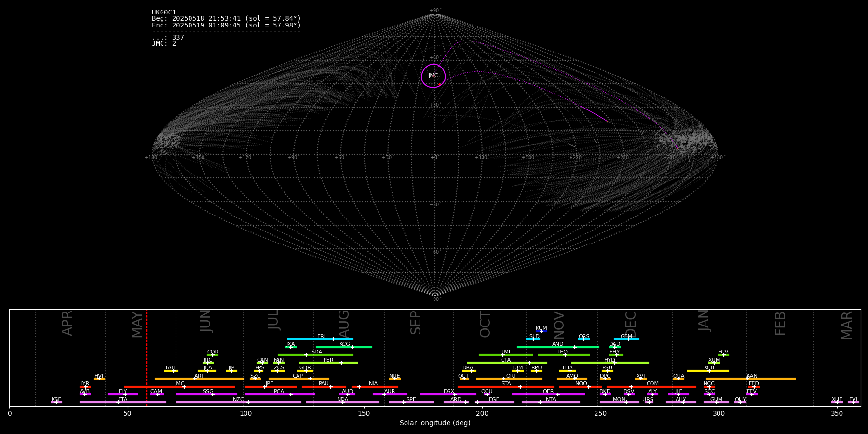Click the JMC label in the timeline
Screen dimensions: 868x434
180,384
